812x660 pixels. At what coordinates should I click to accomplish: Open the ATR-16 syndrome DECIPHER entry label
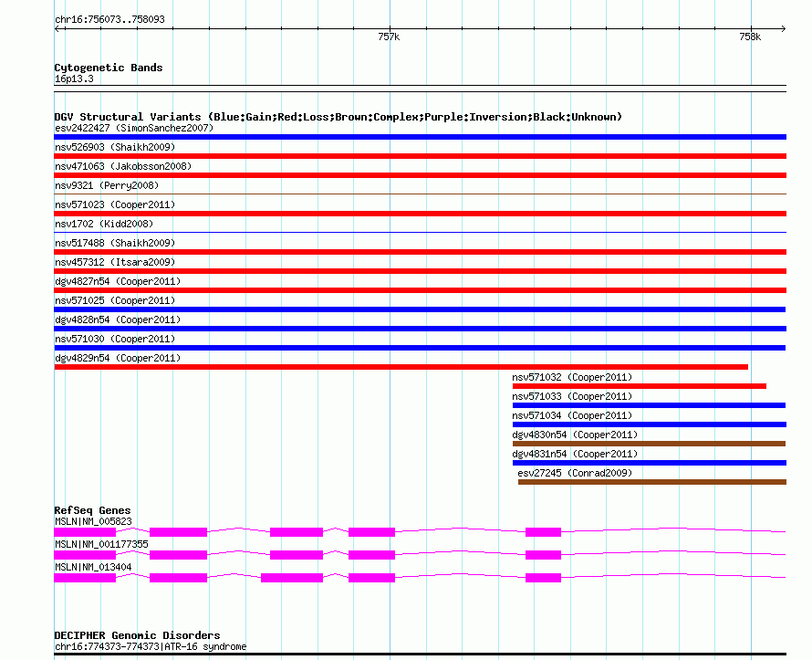(x=151, y=646)
